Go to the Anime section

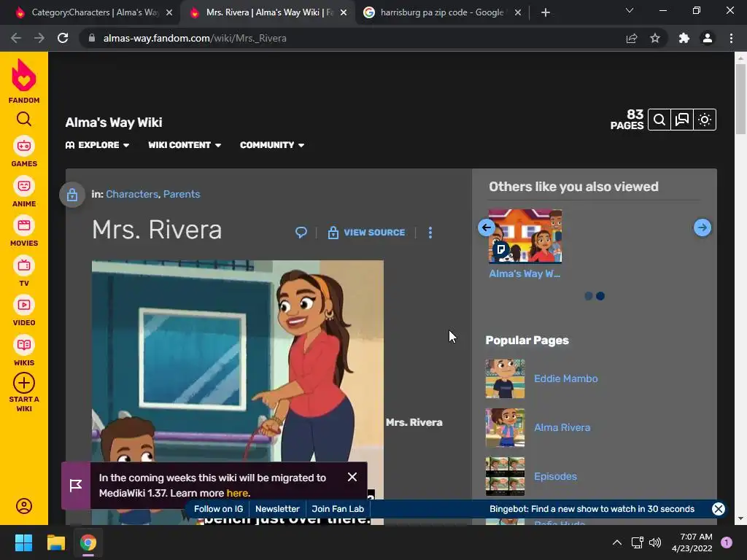[24, 192]
